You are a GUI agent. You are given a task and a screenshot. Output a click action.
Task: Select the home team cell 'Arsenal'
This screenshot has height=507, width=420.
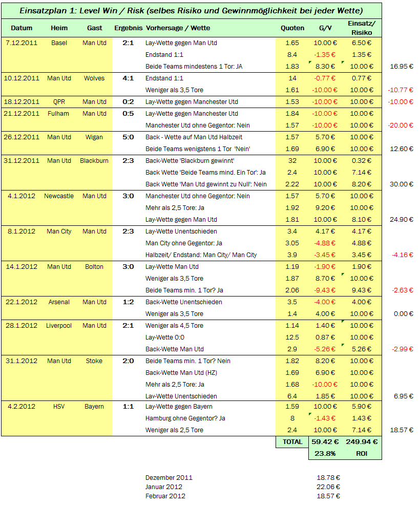pyautogui.click(x=59, y=302)
